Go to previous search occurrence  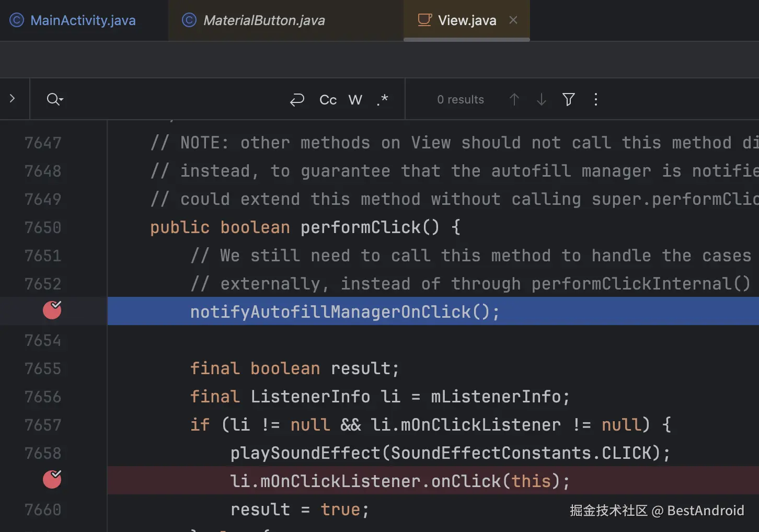(514, 99)
